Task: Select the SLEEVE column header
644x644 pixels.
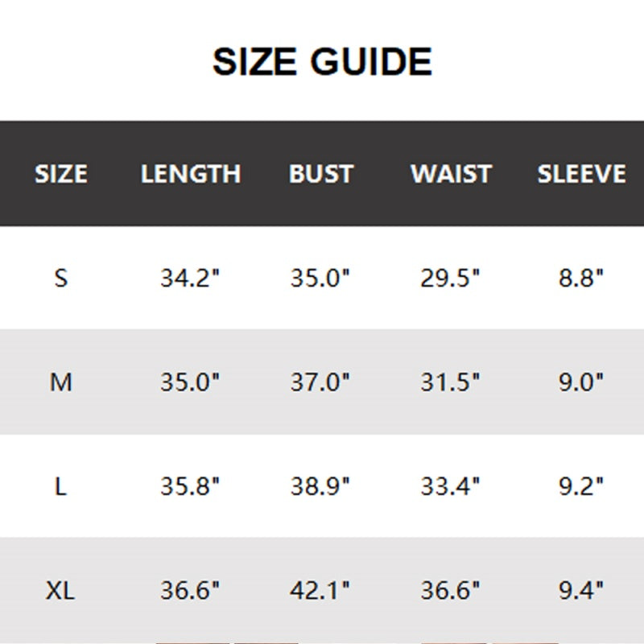Action: (x=581, y=174)
